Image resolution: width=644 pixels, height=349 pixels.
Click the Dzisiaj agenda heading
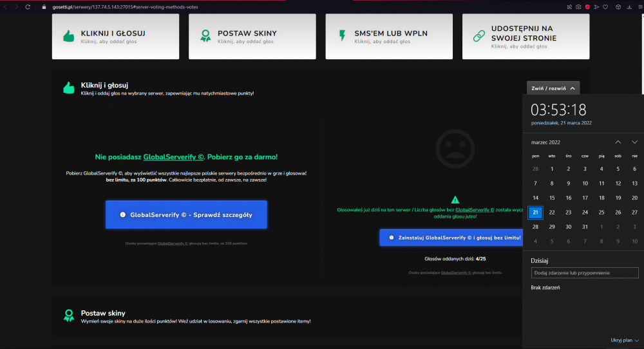pos(539,260)
